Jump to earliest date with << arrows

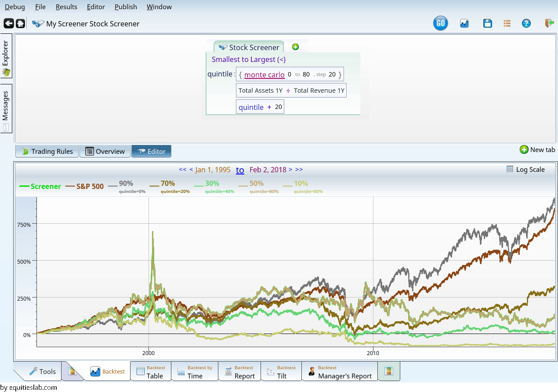pyautogui.click(x=183, y=170)
